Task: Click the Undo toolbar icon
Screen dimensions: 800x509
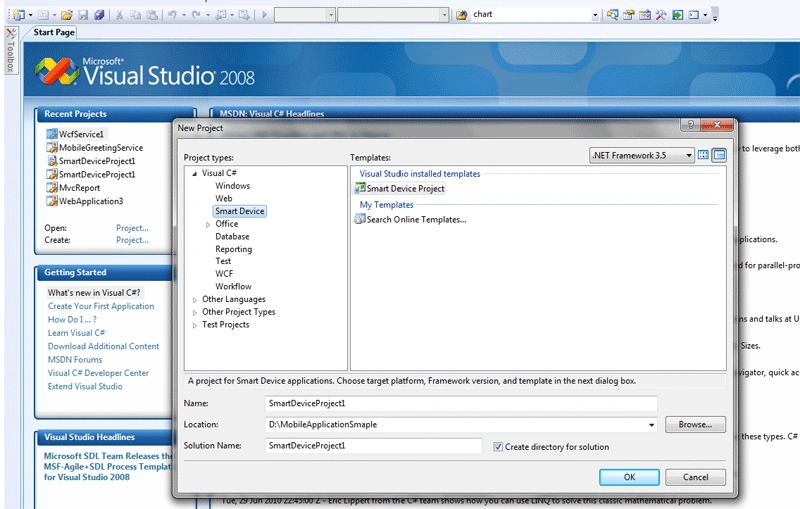Action: tap(172, 15)
